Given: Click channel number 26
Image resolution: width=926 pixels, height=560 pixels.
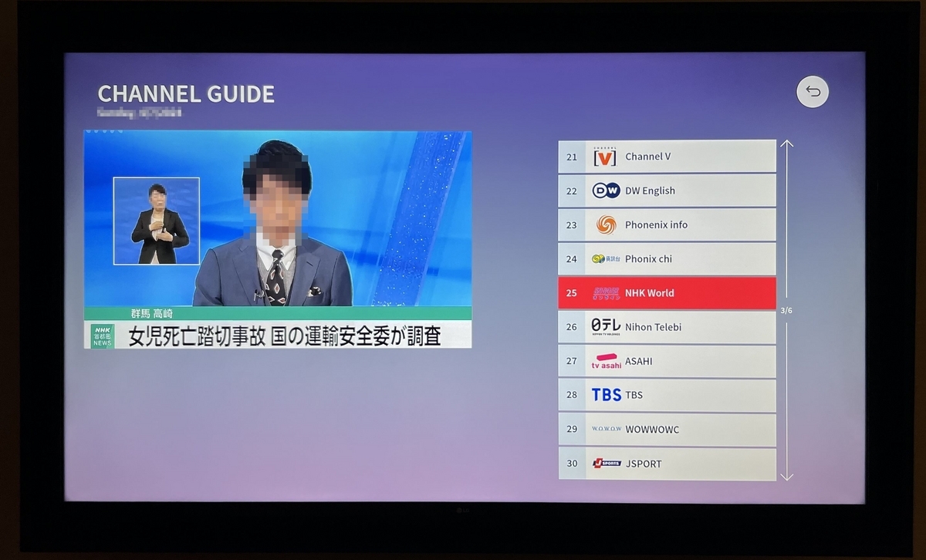Looking at the screenshot, I should click(x=572, y=327).
